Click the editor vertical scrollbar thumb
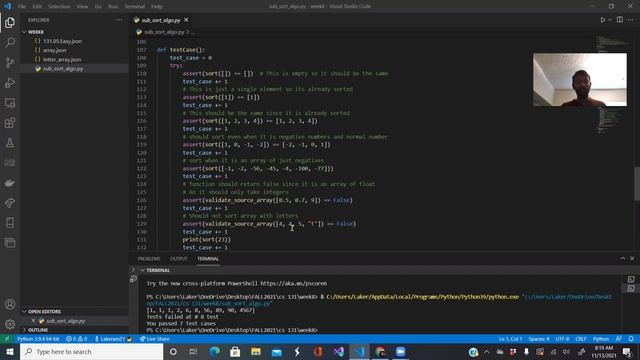 click(x=636, y=184)
